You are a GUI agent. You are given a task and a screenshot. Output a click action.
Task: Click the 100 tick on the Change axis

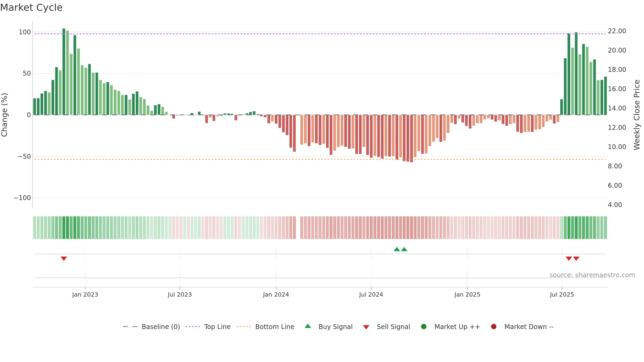point(25,32)
